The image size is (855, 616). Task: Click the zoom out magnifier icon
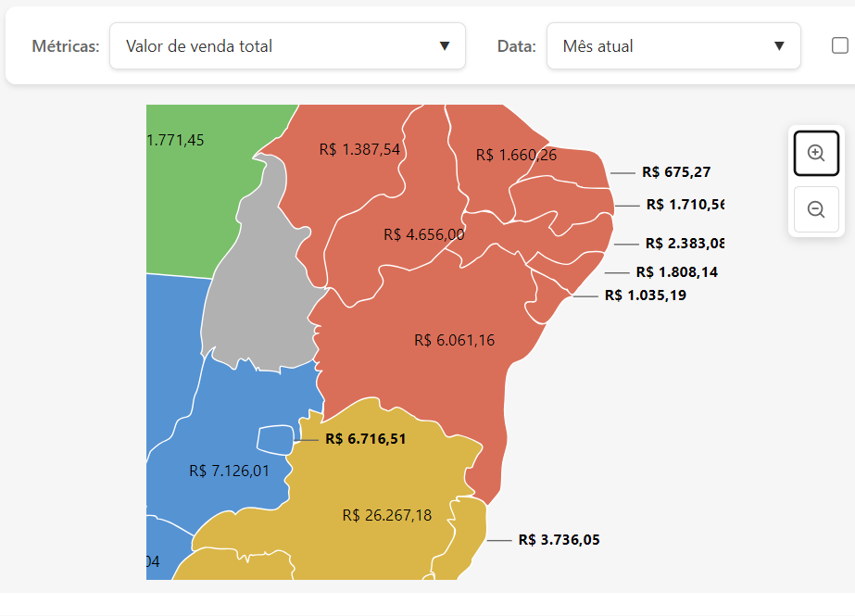[x=816, y=209]
